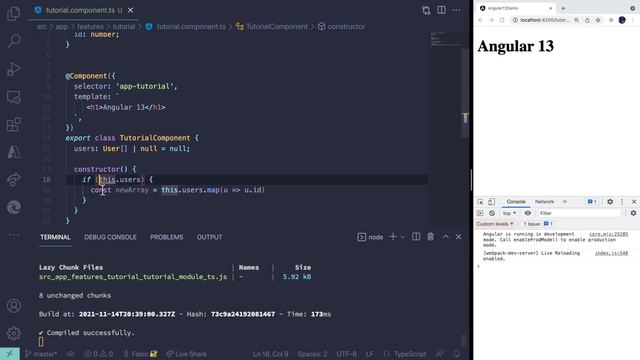Image resolution: width=640 pixels, height=360 pixels.
Task: Go back in Chrome browser
Action: 480,20
